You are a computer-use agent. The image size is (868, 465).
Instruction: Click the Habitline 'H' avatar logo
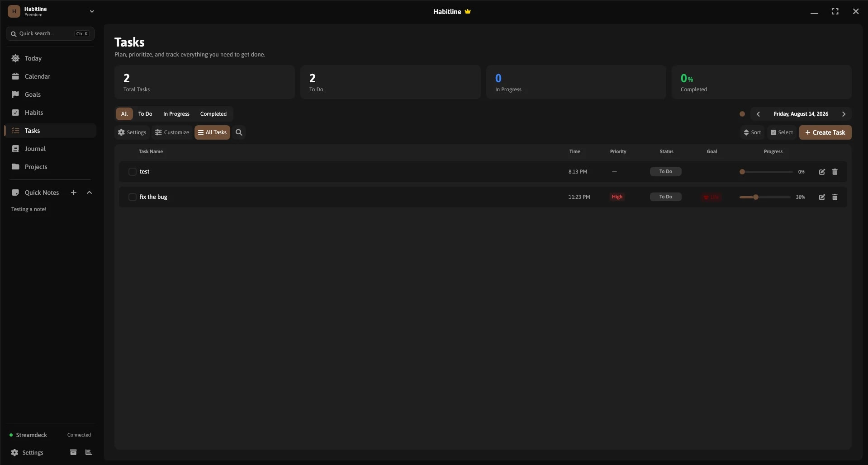[14, 11]
